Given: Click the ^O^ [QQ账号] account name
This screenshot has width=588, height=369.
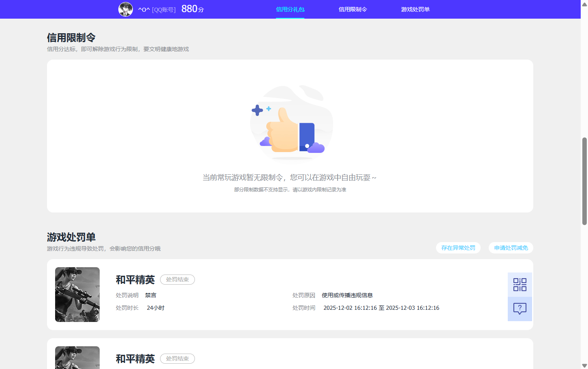Looking at the screenshot, I should click(158, 9).
